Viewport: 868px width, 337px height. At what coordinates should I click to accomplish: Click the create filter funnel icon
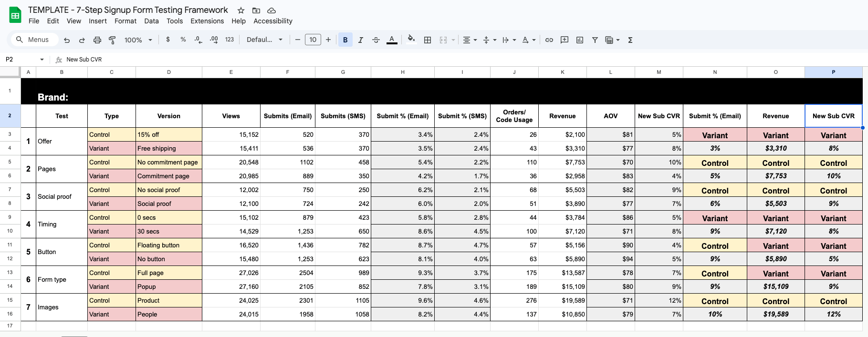[x=595, y=40]
